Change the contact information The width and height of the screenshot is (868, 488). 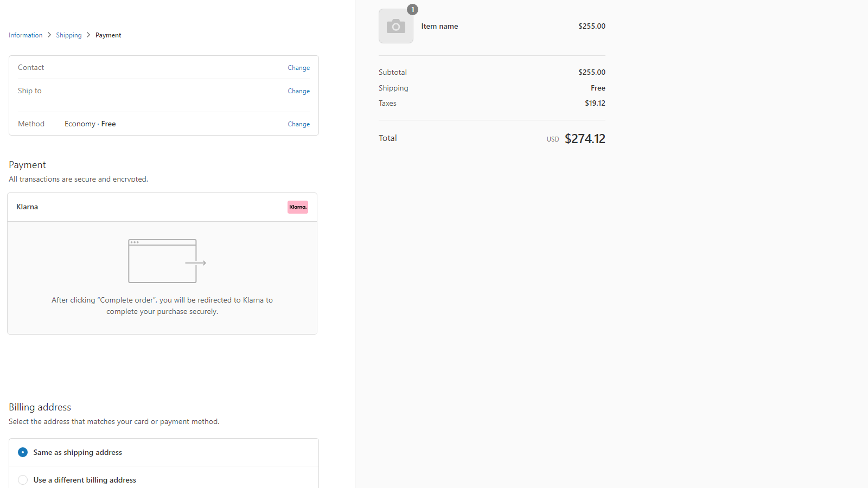point(298,67)
